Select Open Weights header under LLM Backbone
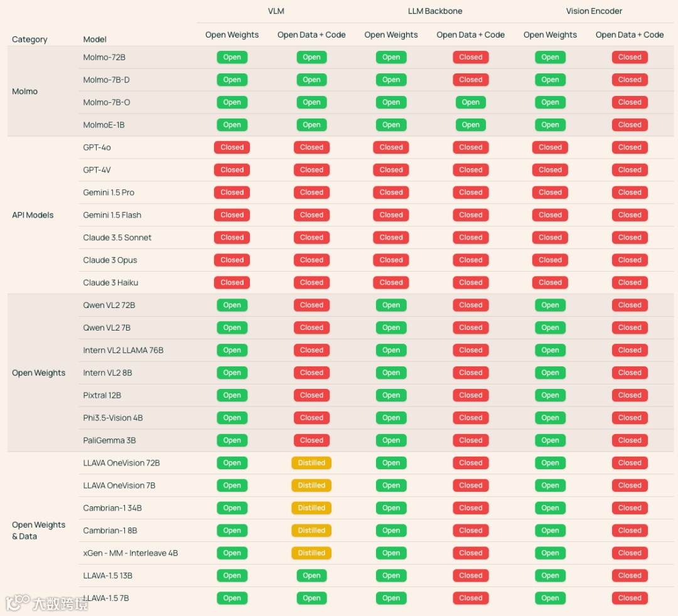The height and width of the screenshot is (616, 678). coord(391,35)
